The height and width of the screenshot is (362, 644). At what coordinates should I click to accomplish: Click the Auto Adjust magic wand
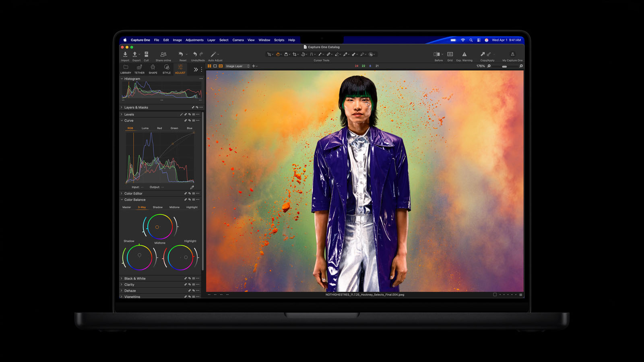[x=214, y=54]
